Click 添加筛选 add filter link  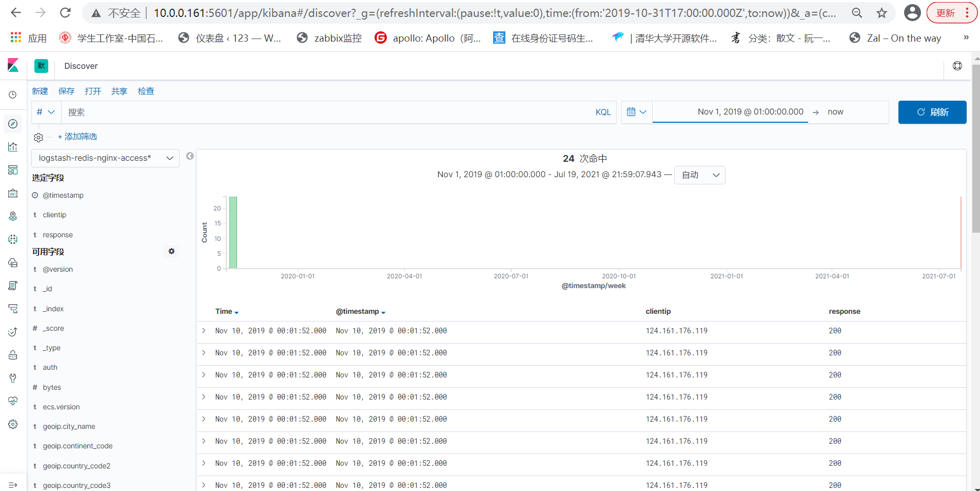pos(77,137)
